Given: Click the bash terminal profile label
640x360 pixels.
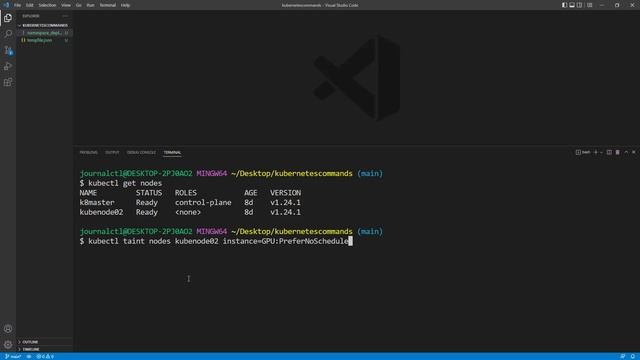Looking at the screenshot, I should point(583,152).
